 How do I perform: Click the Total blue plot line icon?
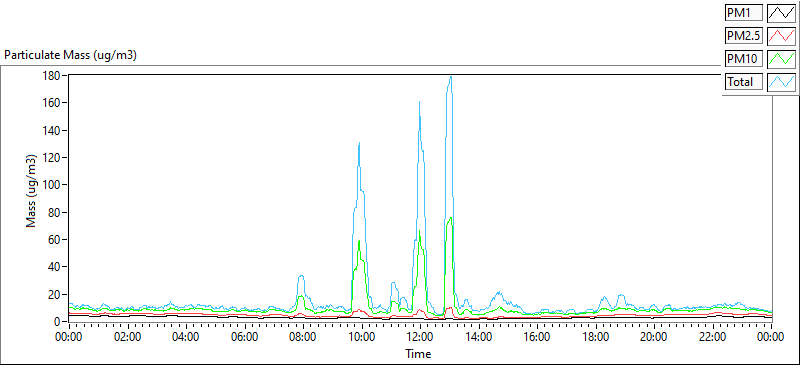pos(781,82)
